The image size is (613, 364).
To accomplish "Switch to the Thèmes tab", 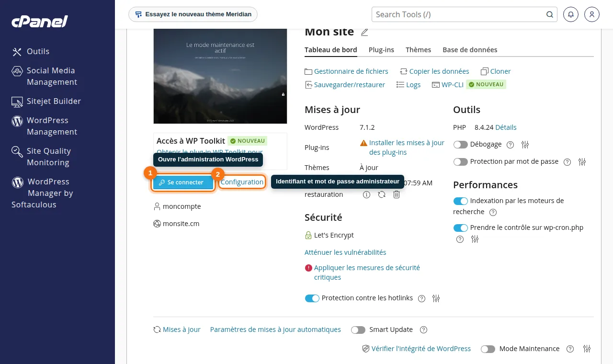I will [418, 50].
